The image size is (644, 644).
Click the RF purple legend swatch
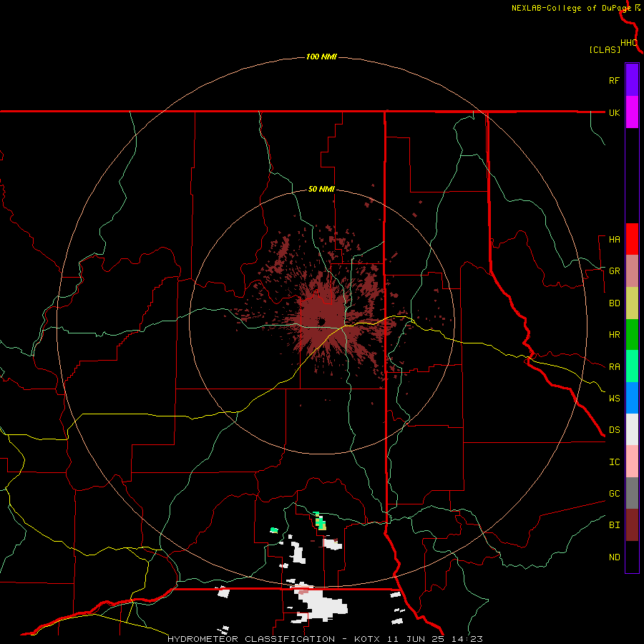632,80
